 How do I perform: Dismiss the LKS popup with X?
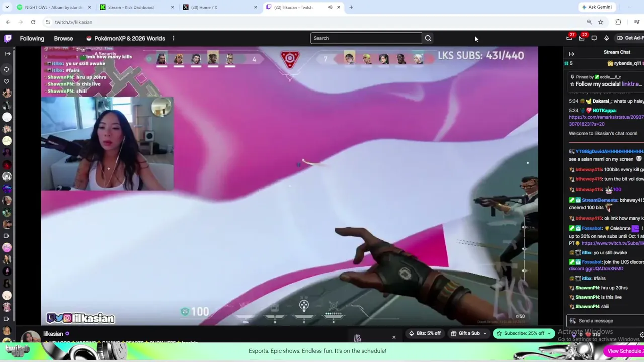394,337
